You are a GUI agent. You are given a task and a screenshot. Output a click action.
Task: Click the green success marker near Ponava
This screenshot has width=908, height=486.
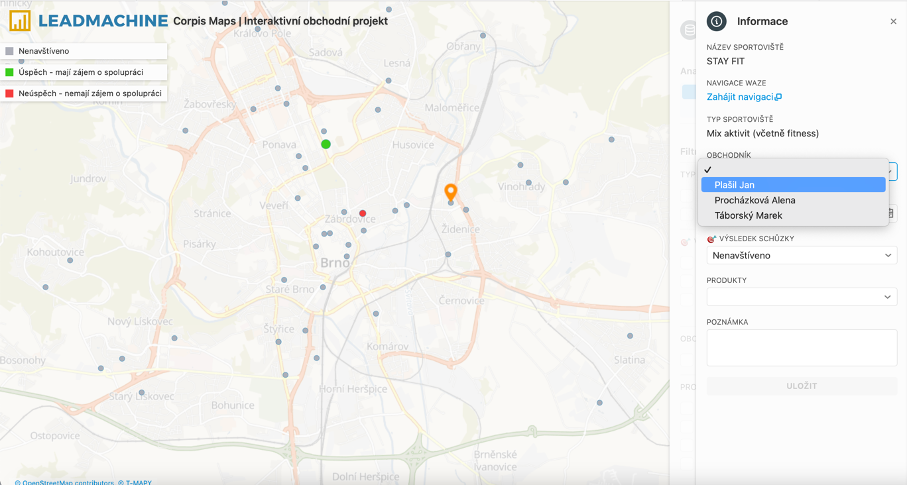326,144
